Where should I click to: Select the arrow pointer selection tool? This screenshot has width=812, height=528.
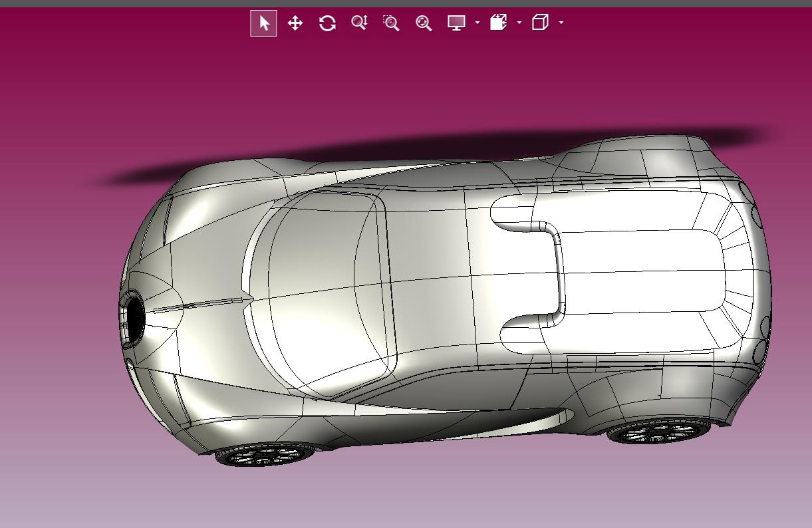coord(264,23)
